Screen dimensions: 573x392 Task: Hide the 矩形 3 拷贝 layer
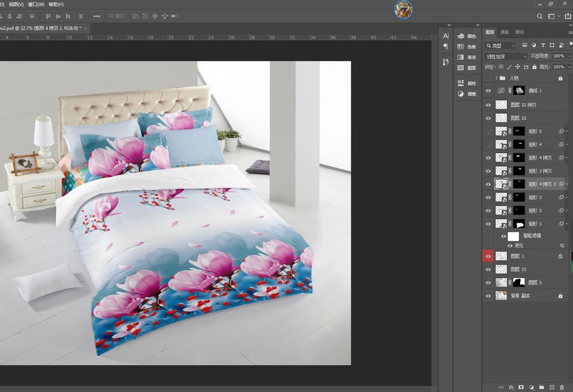click(x=488, y=171)
